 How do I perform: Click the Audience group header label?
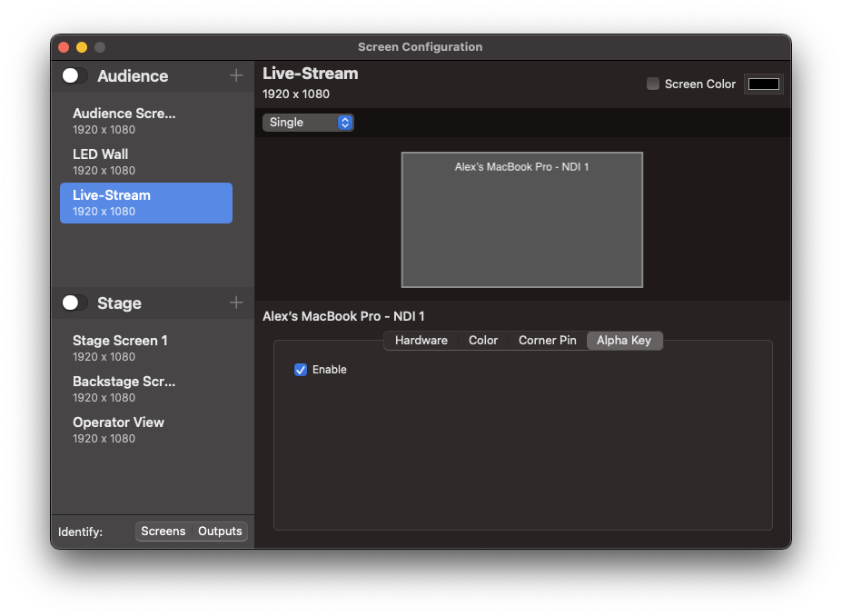coord(133,75)
